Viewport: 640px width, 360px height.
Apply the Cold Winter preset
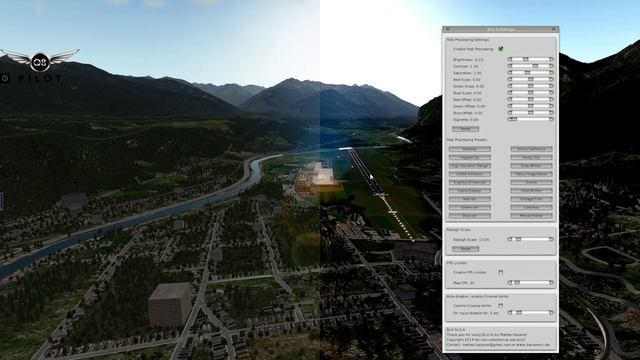[x=531, y=191]
